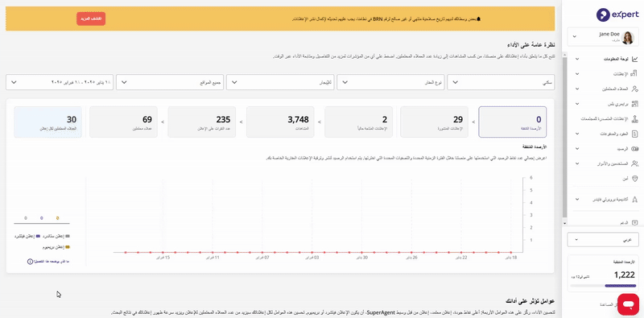
Task: Open the users and roles people icon
Action: coord(635,163)
